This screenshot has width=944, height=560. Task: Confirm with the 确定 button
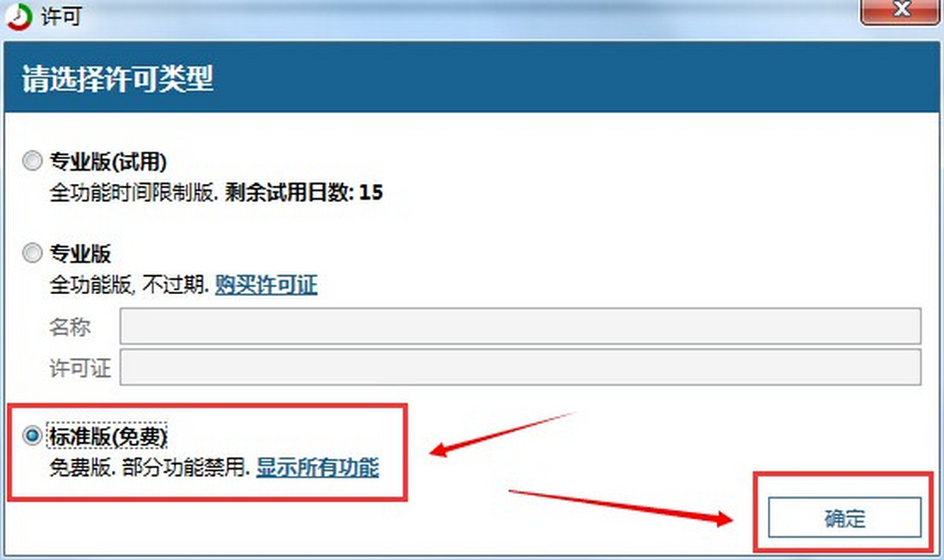845,518
